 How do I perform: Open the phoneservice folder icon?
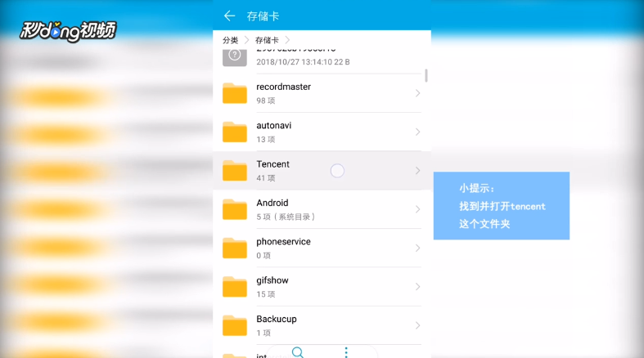point(235,248)
